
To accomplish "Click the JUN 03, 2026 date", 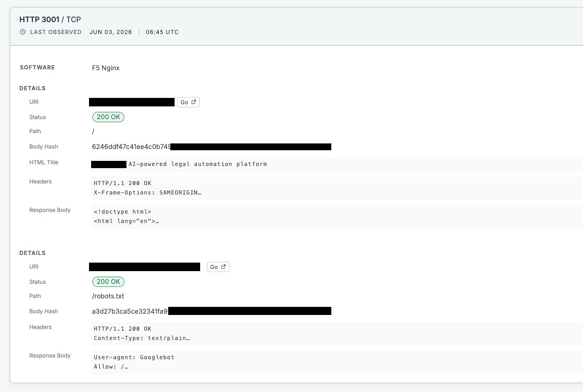I will pos(111,32).
